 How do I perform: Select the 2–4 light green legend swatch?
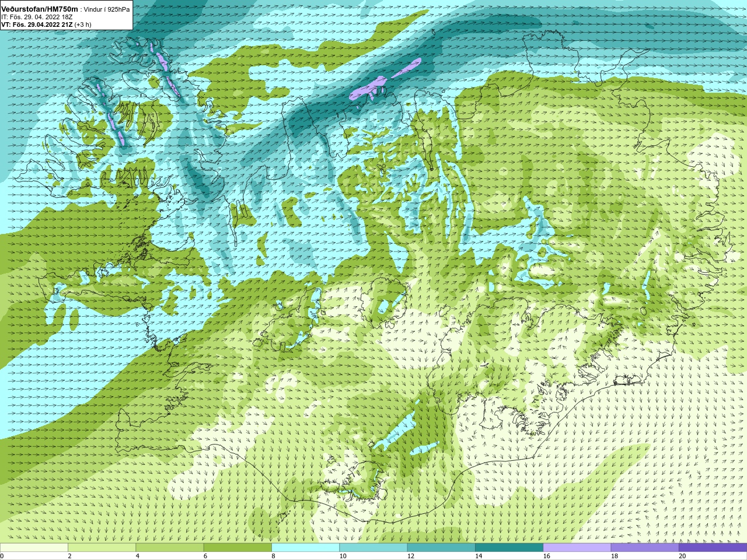pos(102,547)
